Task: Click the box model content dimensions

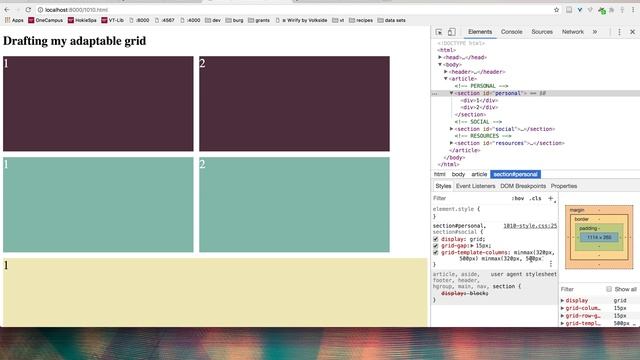Action: tap(599, 237)
